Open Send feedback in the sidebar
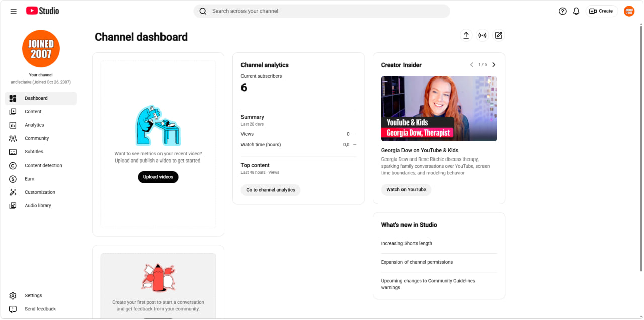The image size is (644, 320). (x=41, y=309)
